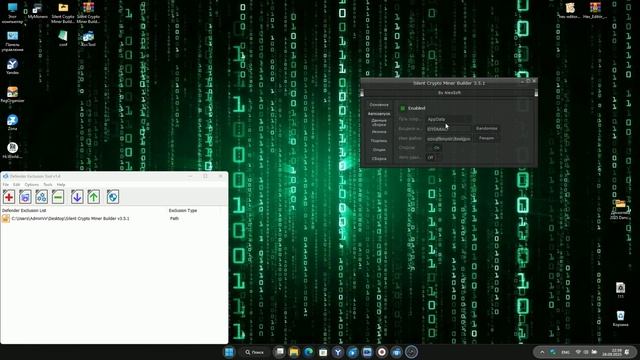This screenshot has height=360, width=640.
Task: Open the File menu in Defender Exclusion Tool
Action: [x=6, y=185]
